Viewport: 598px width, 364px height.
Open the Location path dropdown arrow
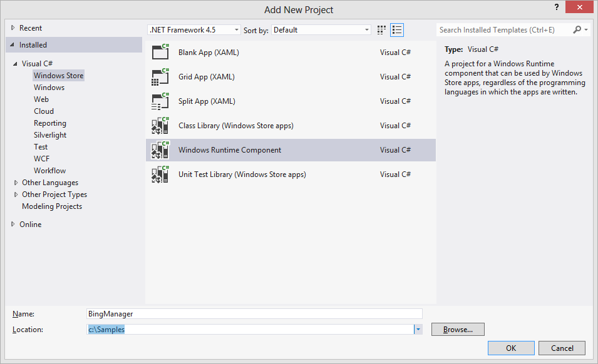point(418,330)
